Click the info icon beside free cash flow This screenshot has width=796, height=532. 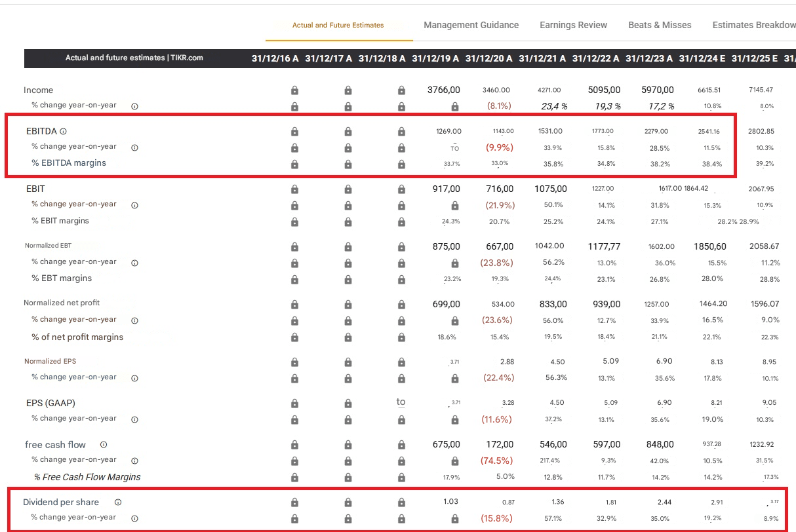(x=104, y=445)
